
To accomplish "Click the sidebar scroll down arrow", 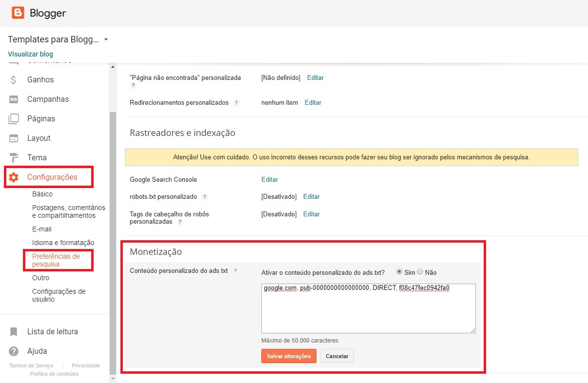I will click(113, 378).
